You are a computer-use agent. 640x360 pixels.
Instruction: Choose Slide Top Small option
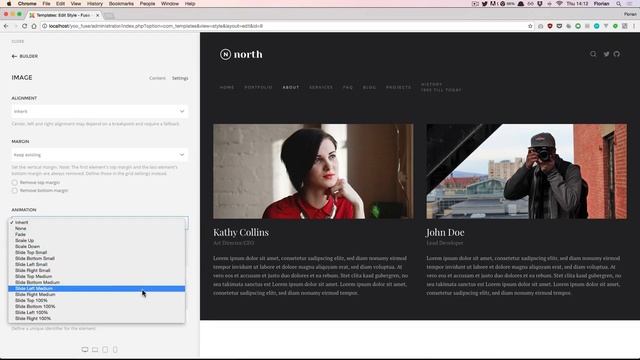point(96,253)
